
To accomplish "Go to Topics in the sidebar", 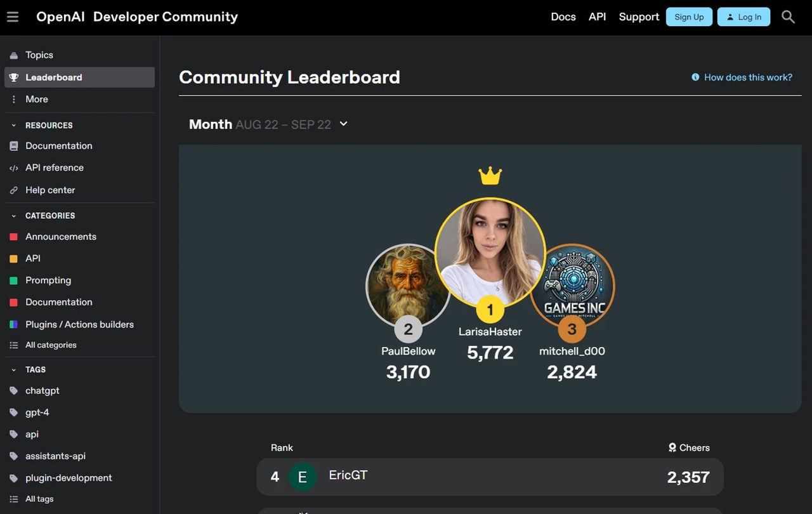I will click(79, 55).
